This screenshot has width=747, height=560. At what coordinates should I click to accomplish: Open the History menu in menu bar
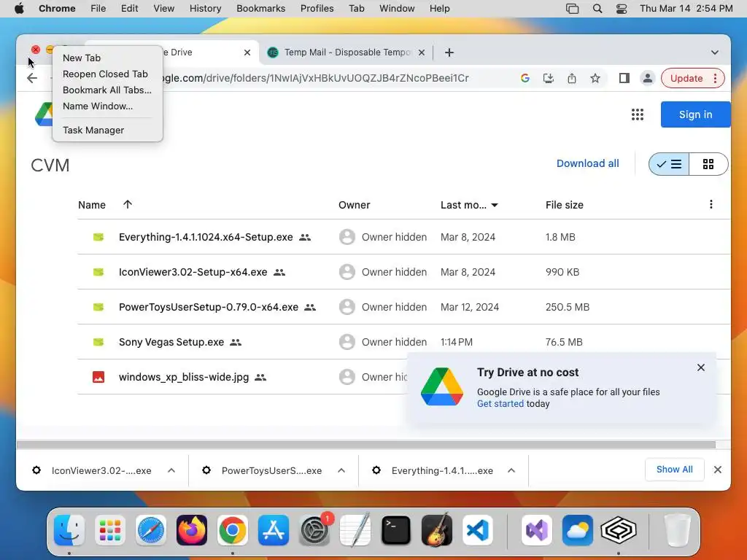(205, 9)
